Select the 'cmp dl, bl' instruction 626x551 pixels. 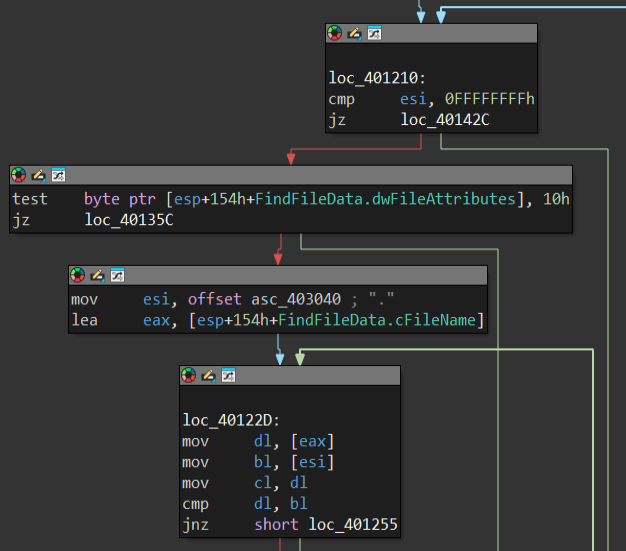pos(245,504)
